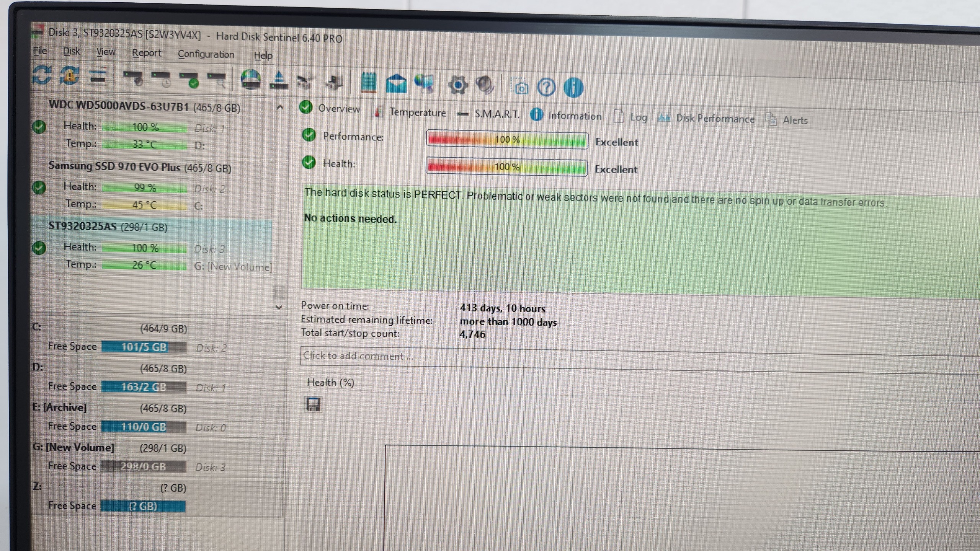This screenshot has height=551, width=980.
Task: Click green check icon beside WDC disk health
Action: (x=39, y=127)
